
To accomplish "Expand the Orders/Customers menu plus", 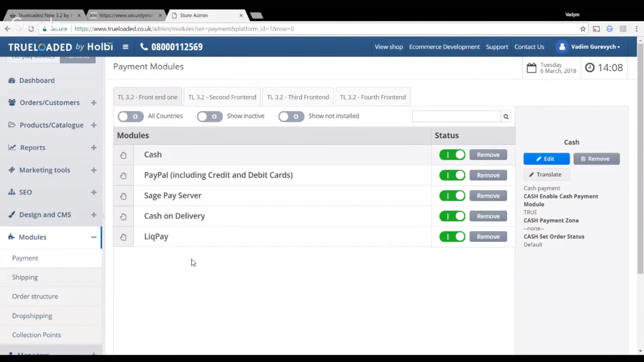I will [x=94, y=103].
